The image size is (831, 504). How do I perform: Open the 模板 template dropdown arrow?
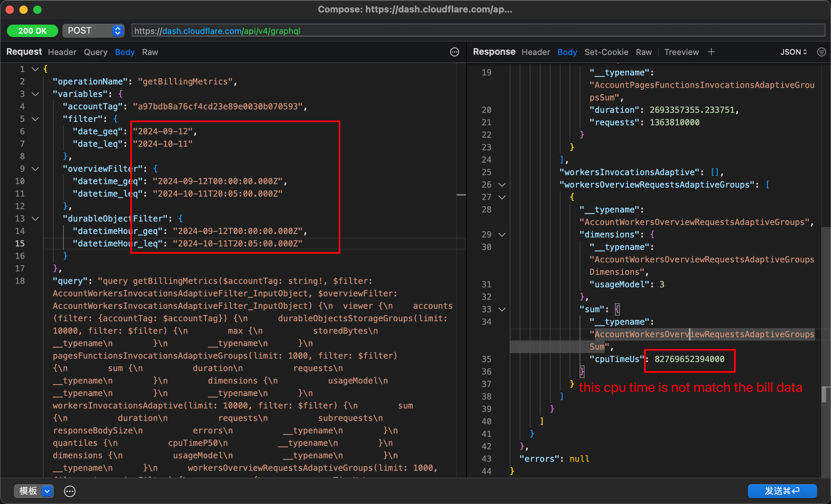tap(47, 491)
